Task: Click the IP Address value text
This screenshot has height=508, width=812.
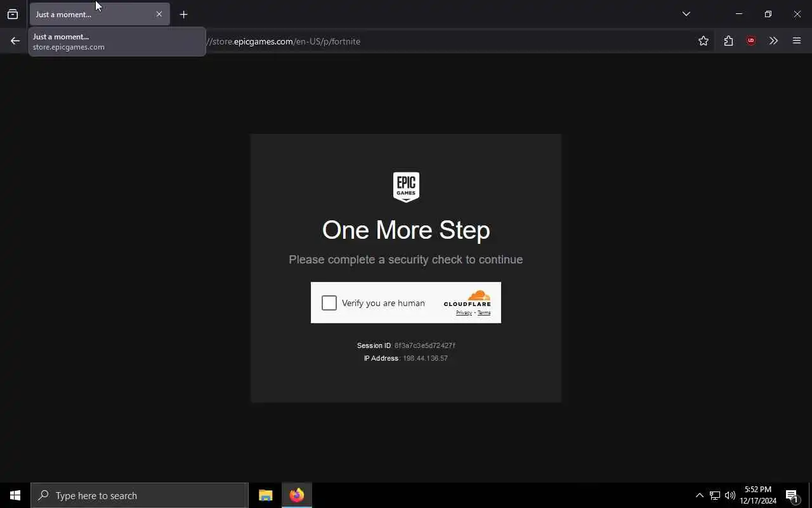Action: [425, 358]
